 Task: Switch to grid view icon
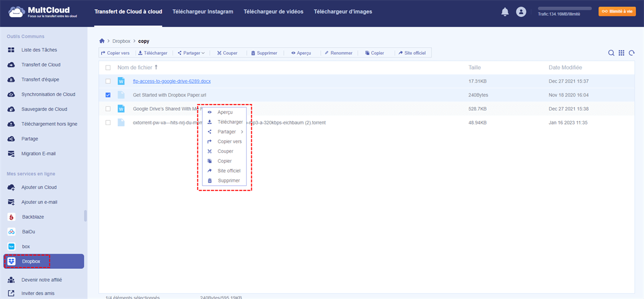pyautogui.click(x=621, y=53)
